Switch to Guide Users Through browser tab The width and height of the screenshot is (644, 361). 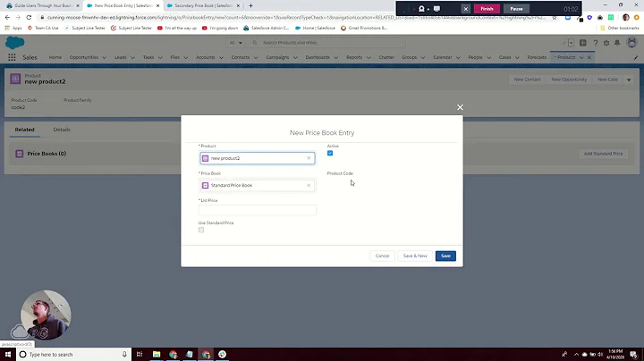[x=43, y=5]
